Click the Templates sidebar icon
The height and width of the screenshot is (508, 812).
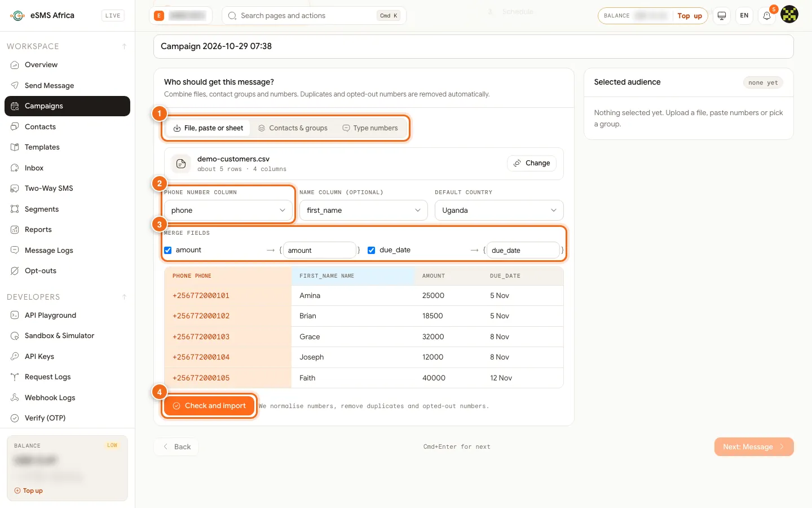click(15, 147)
